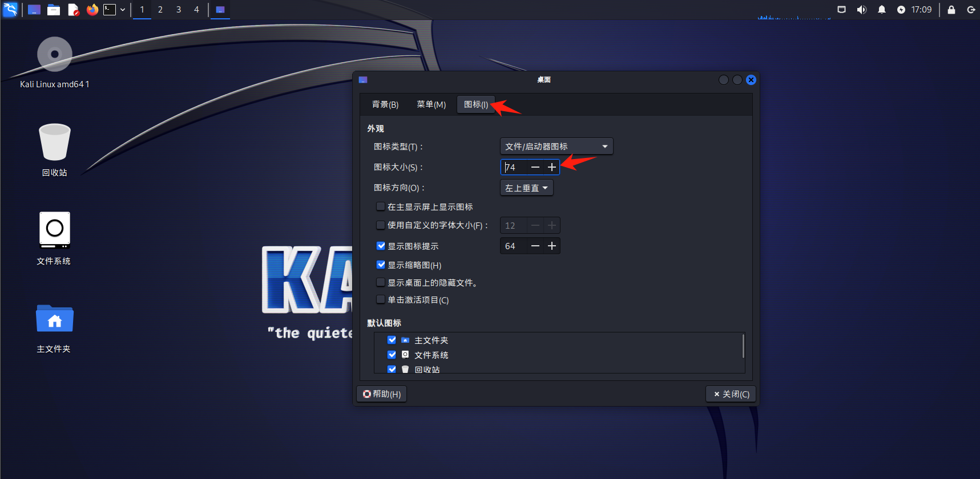The width and height of the screenshot is (980, 479).
Task: Click the tooltip size field showing 64
Action: click(x=514, y=246)
